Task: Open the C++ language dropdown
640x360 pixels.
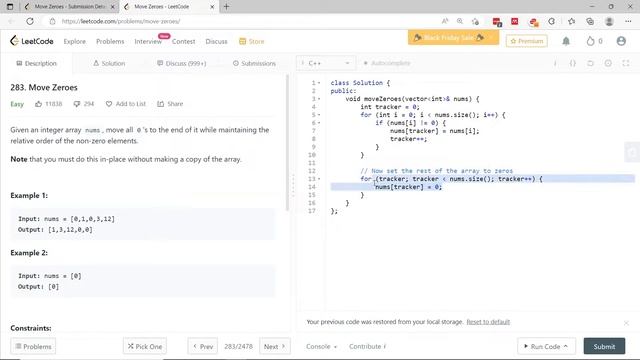Action: click(326, 63)
